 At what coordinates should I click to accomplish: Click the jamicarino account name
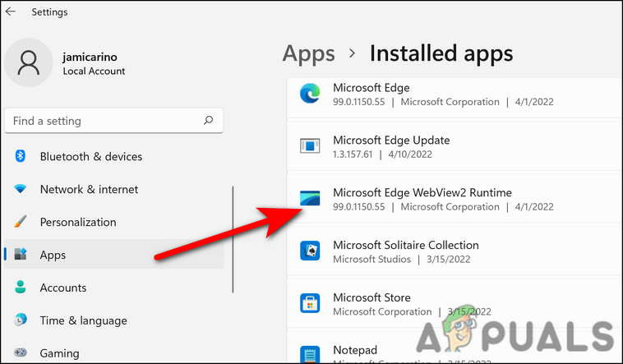tap(90, 58)
